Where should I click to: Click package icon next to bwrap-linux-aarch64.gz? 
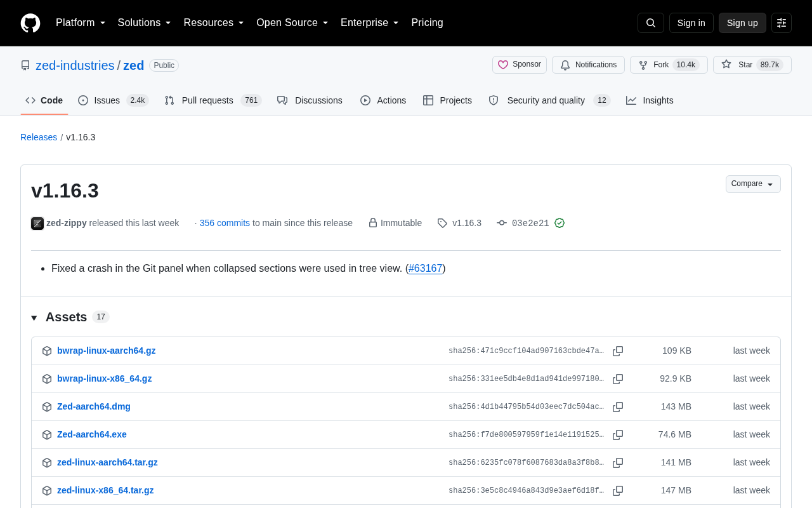tap(47, 351)
